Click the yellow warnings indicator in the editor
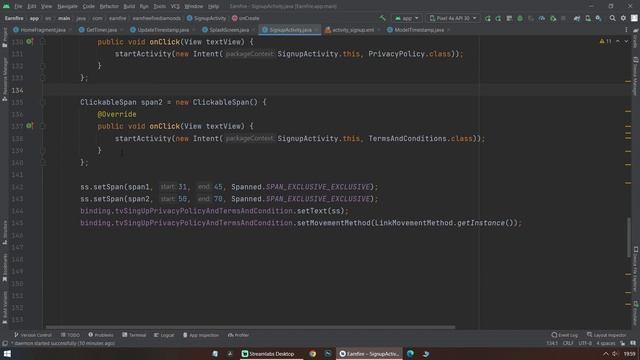The image size is (640, 360). [605, 41]
